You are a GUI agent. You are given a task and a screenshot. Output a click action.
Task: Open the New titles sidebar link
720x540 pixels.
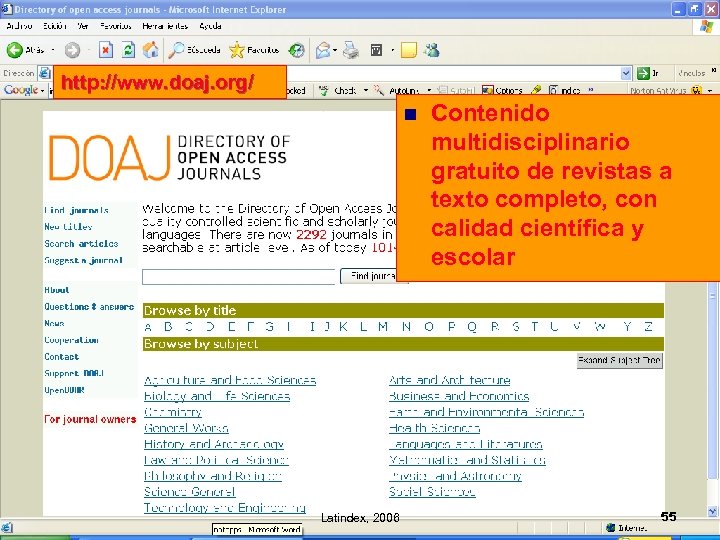click(68, 227)
